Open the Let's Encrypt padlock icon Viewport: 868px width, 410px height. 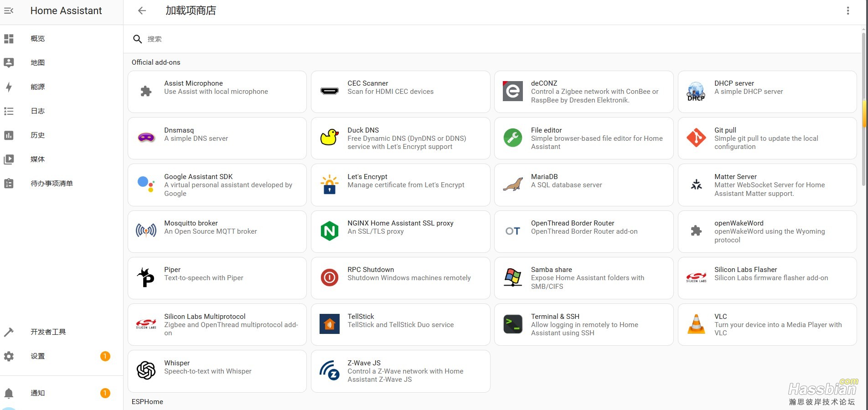(x=329, y=184)
